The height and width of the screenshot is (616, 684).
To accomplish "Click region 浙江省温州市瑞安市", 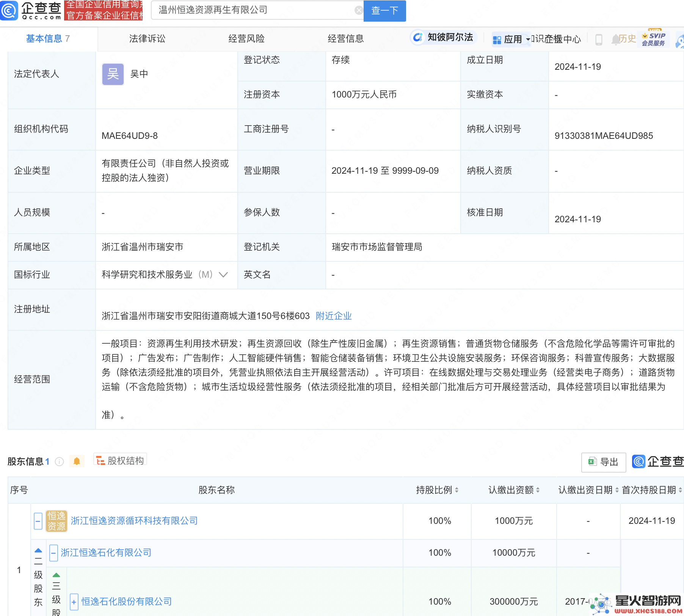I will 143,247.
